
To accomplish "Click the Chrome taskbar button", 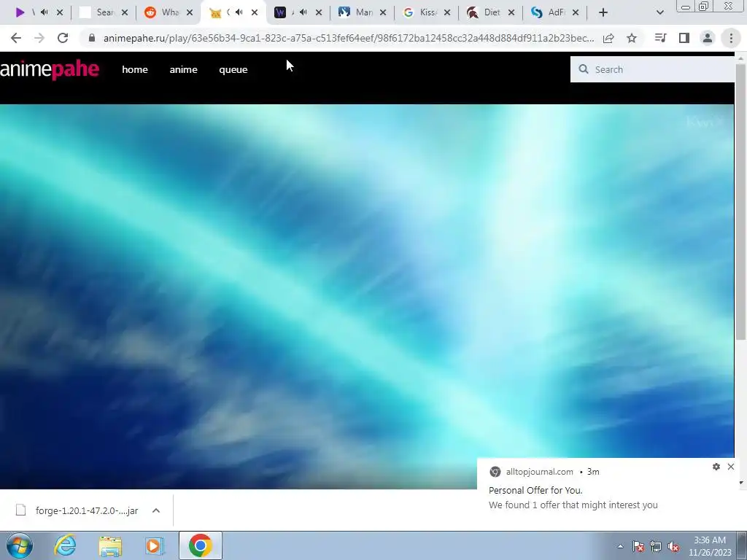I will click(x=201, y=545).
